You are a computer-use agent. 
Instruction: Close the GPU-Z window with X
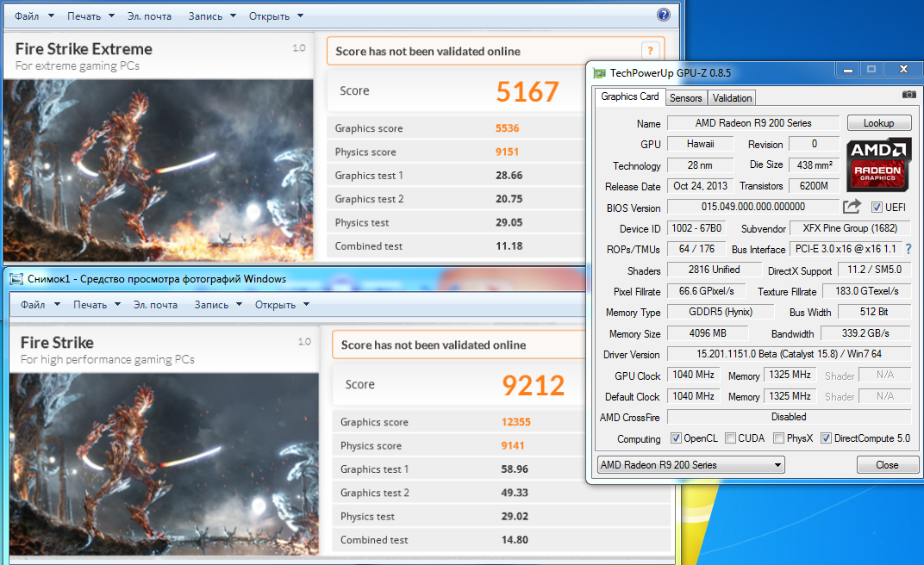[903, 70]
